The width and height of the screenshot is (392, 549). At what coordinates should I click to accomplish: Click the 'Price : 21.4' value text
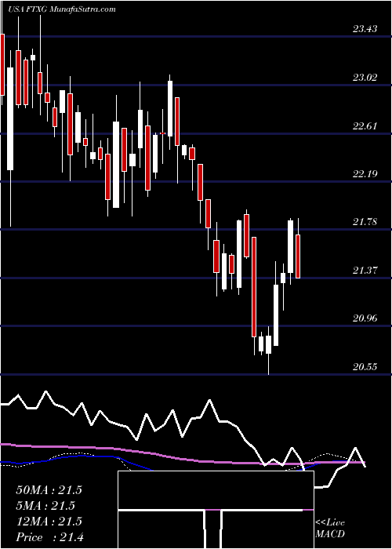(49, 537)
